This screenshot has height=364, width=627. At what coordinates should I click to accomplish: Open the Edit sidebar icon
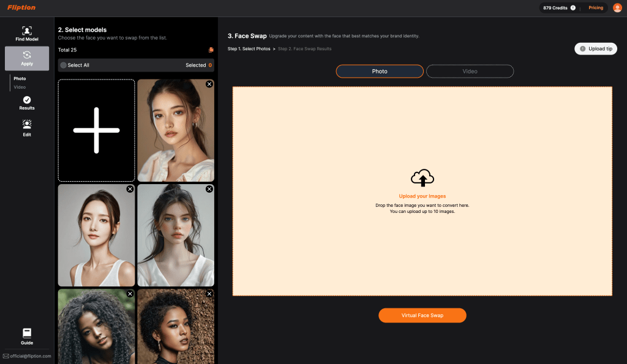click(27, 124)
